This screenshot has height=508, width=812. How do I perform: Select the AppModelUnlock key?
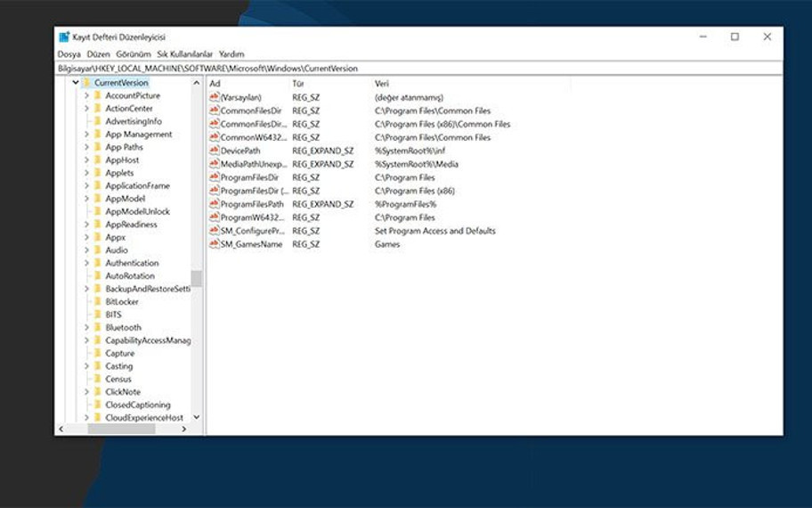coord(137,212)
